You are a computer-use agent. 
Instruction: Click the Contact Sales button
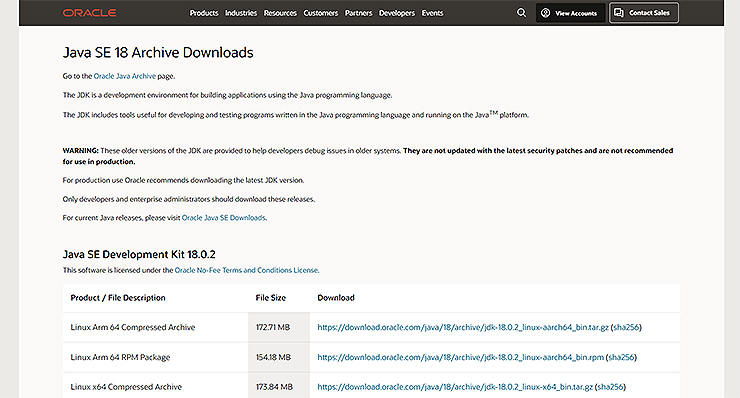[x=644, y=13]
